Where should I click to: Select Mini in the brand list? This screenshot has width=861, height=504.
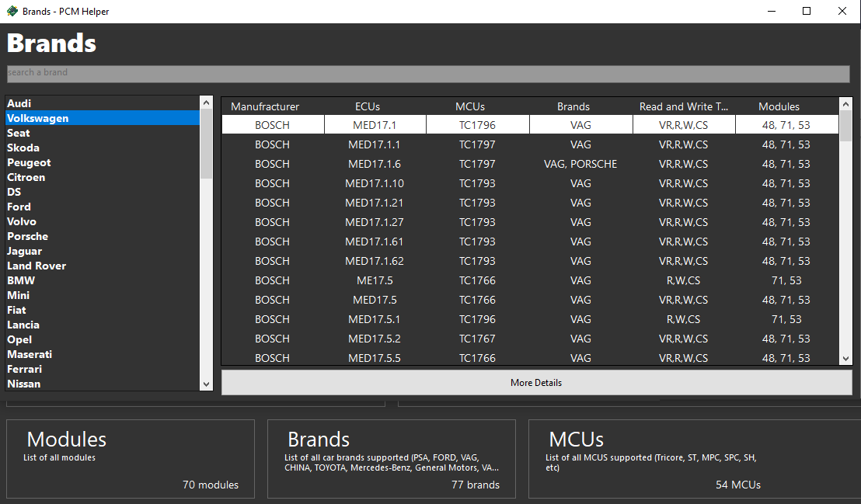point(103,295)
